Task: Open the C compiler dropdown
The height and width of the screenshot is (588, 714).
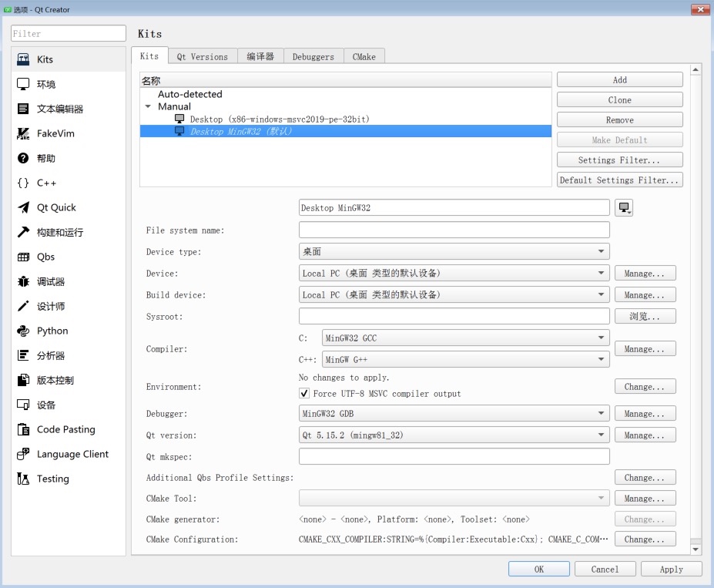Action: click(465, 338)
